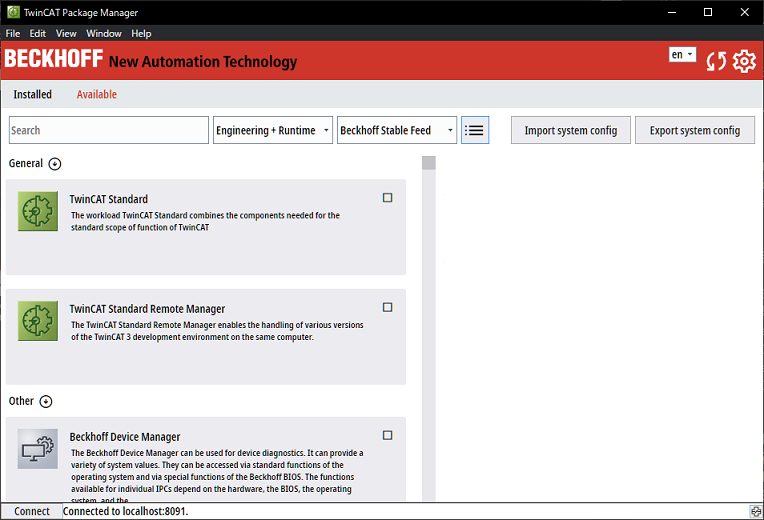Check the TwinCAT Standard checkbox
764x520 pixels.
coord(387,197)
